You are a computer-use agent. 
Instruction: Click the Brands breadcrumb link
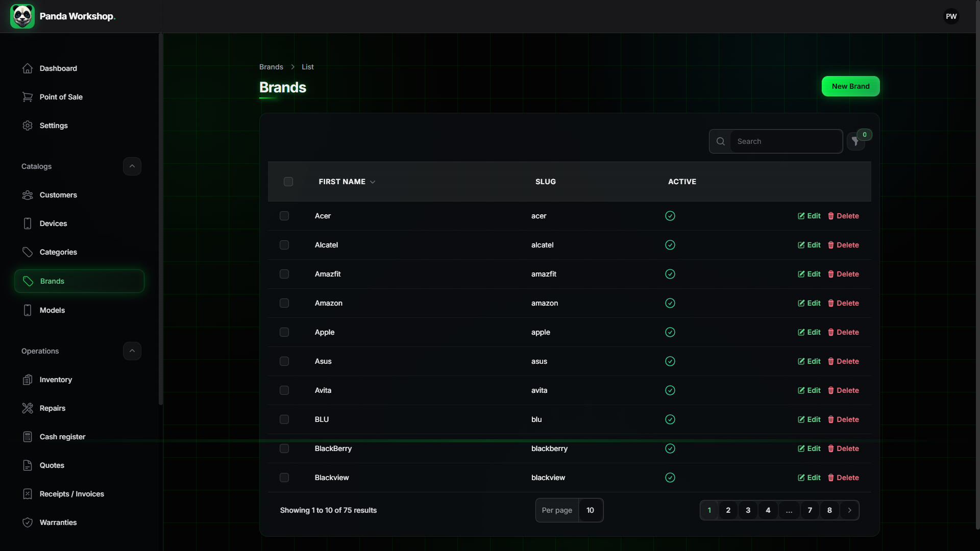271,67
